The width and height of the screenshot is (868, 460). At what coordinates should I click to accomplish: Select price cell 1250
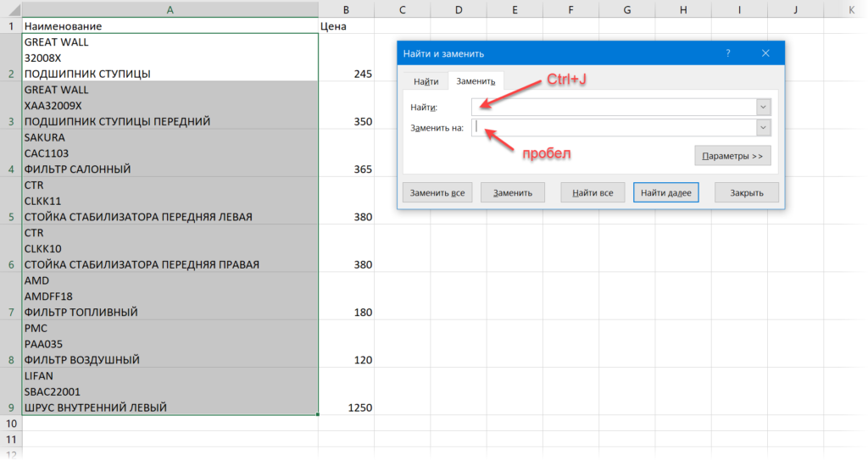pos(346,391)
